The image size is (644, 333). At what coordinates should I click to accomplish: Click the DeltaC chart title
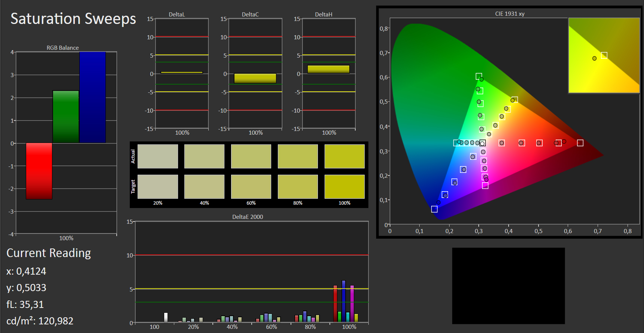click(250, 15)
